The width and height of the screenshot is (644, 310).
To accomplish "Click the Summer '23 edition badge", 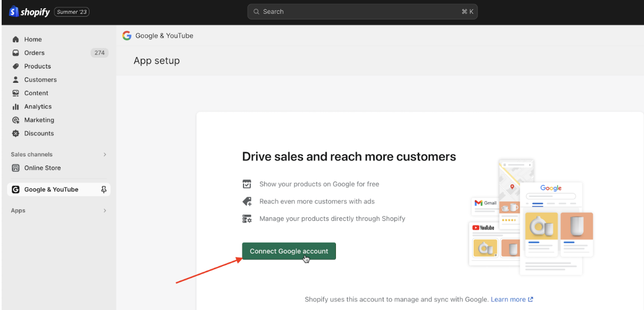I will pos(72,12).
